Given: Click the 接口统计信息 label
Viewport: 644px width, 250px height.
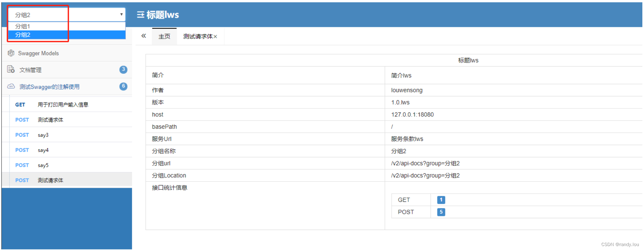Looking at the screenshot, I should [169, 187].
